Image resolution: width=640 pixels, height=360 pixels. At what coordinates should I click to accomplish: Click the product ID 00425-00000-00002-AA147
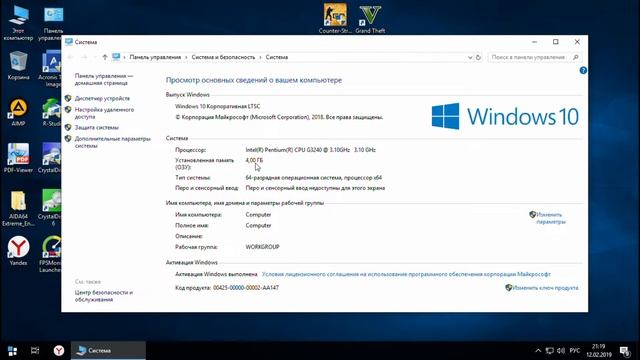(246, 288)
